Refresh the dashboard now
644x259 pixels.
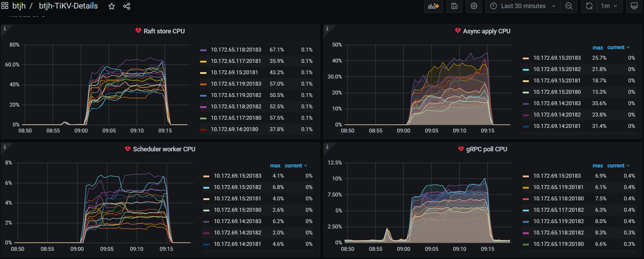(589, 6)
